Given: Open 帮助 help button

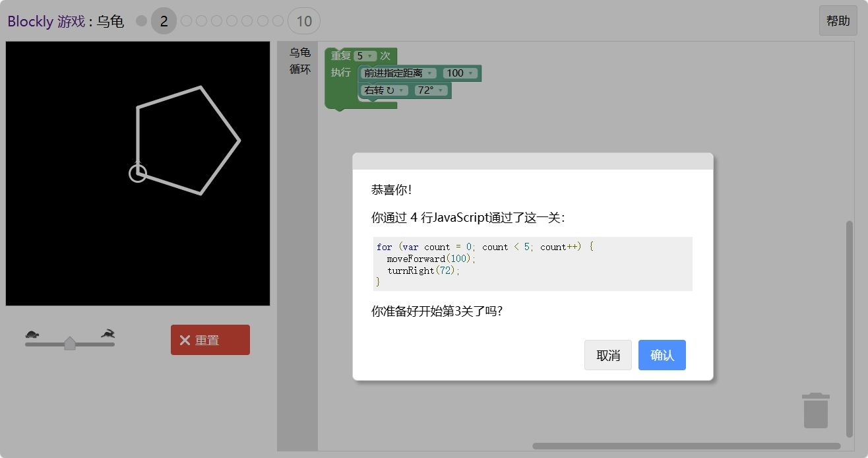Looking at the screenshot, I should pos(838,20).
